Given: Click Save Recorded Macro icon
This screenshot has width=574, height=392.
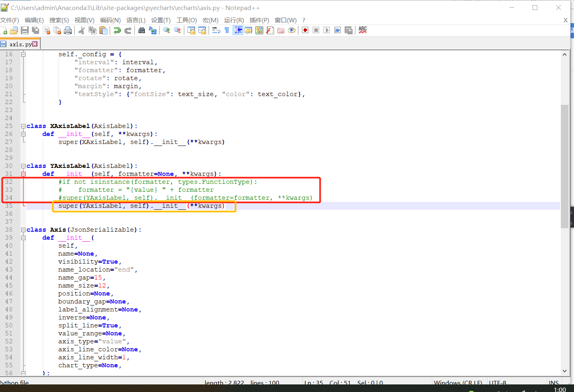Looking at the screenshot, I should [x=348, y=30].
